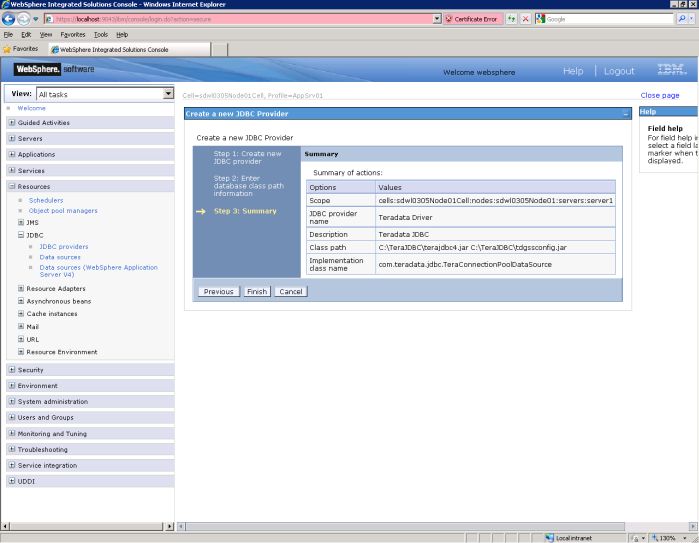Open the Tools menu
This screenshot has width=699, height=543.
click(x=101, y=34)
